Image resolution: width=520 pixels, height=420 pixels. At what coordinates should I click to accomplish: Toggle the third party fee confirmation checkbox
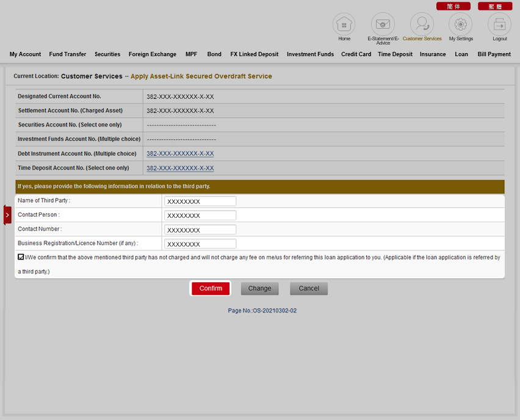21,258
